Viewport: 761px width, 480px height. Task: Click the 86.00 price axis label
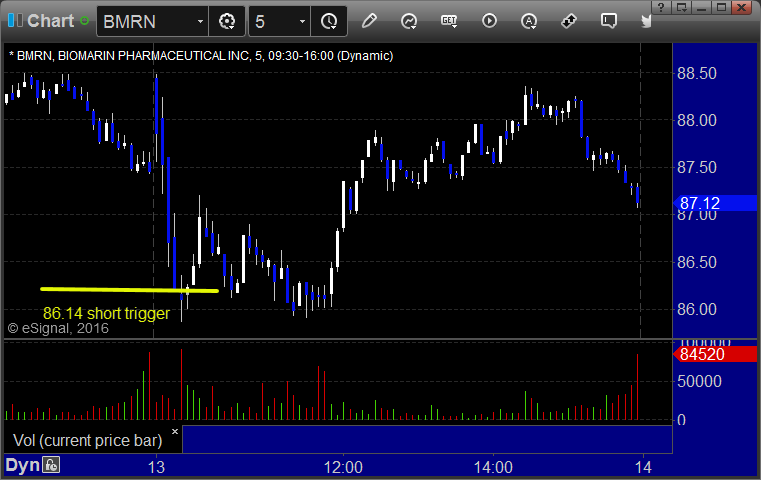coord(696,309)
